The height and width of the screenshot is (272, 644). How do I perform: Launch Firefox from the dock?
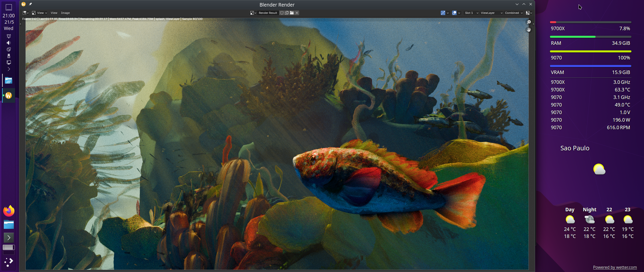[9, 211]
